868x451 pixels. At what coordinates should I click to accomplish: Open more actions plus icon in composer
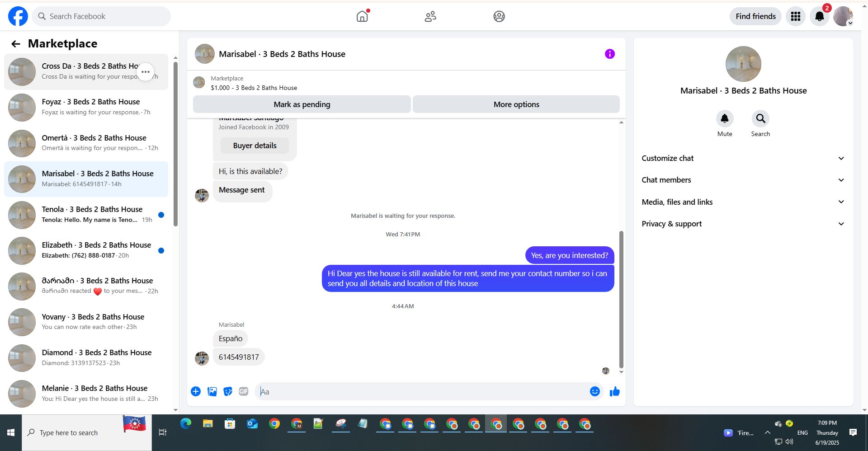point(196,391)
